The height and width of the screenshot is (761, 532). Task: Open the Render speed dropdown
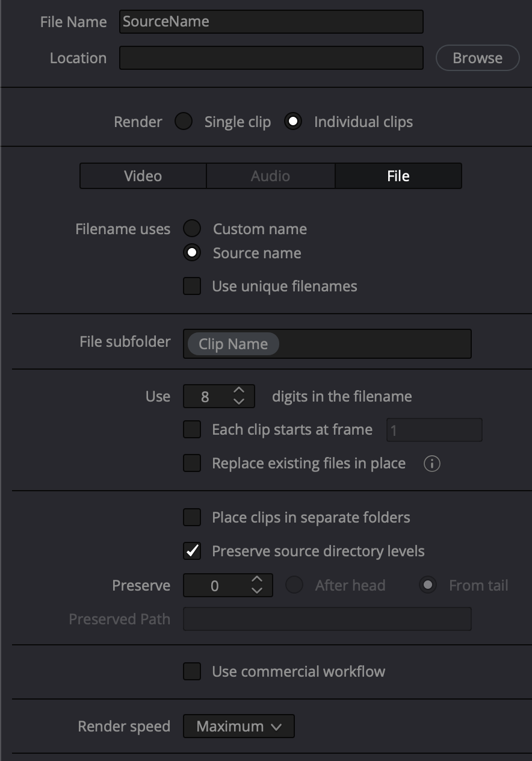pyautogui.click(x=238, y=726)
